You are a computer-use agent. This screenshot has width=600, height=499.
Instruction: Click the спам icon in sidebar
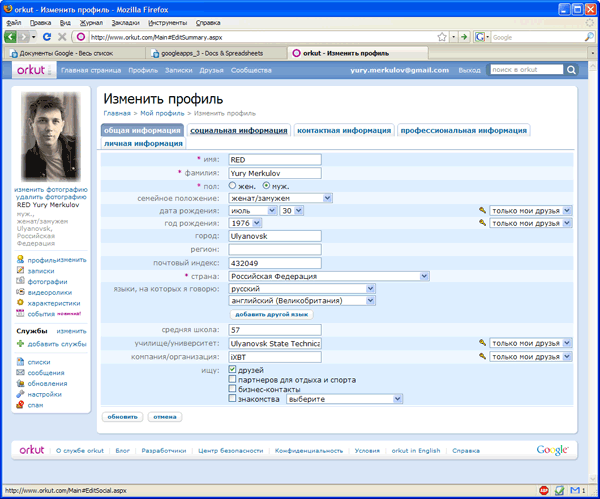[x=20, y=404]
